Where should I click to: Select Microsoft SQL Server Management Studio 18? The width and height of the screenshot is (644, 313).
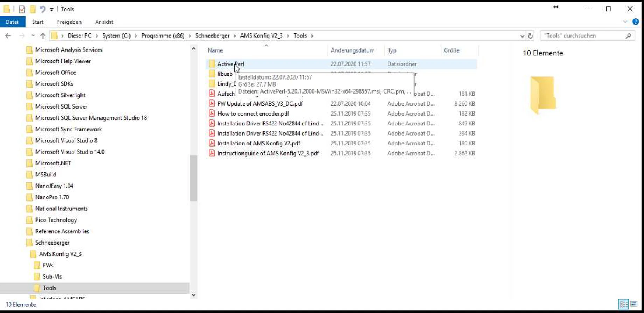coord(91,118)
